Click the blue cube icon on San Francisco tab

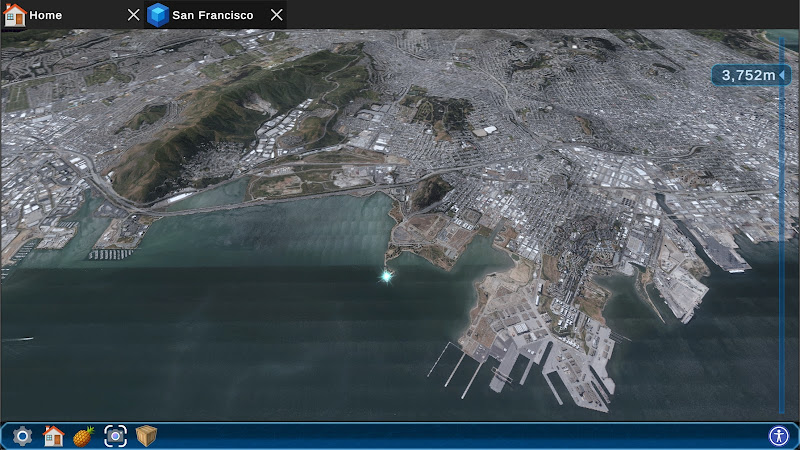point(158,15)
